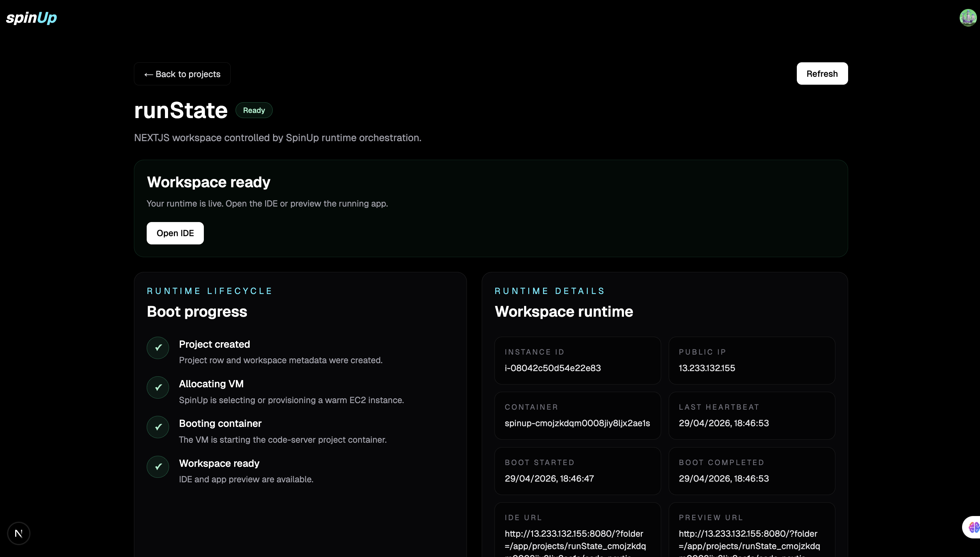This screenshot has width=980, height=557.
Task: Click the IDE URL address
Action: coord(575,543)
